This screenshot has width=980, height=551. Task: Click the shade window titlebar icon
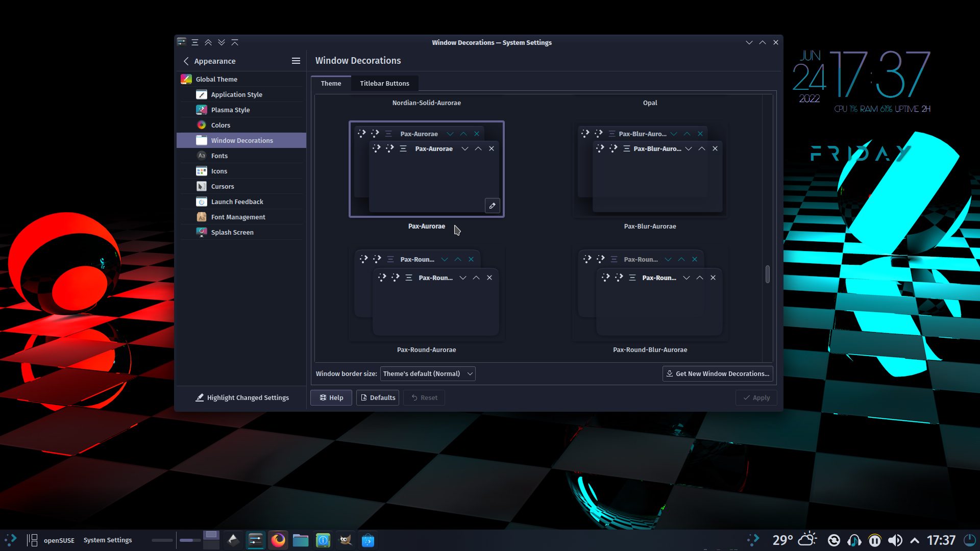click(235, 42)
